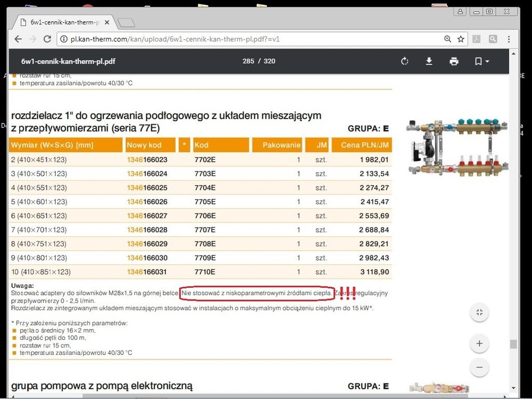The height and width of the screenshot is (399, 532).
Task: Click the address bar URL field
Action: (239, 39)
